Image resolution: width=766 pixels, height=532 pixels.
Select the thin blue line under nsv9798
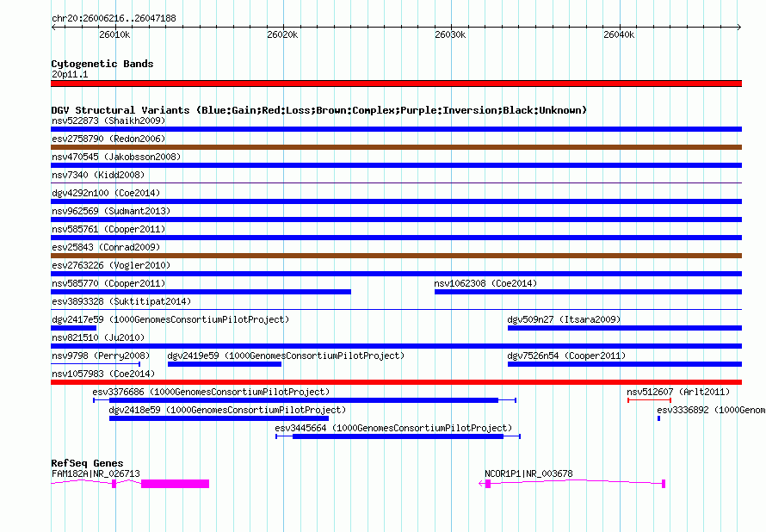[96, 364]
